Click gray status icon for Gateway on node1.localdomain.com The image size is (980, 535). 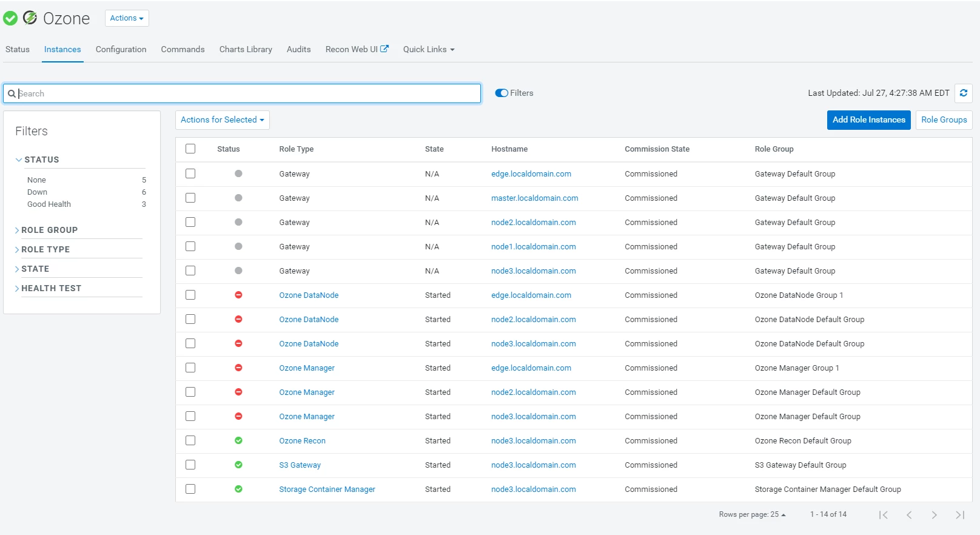(x=238, y=246)
